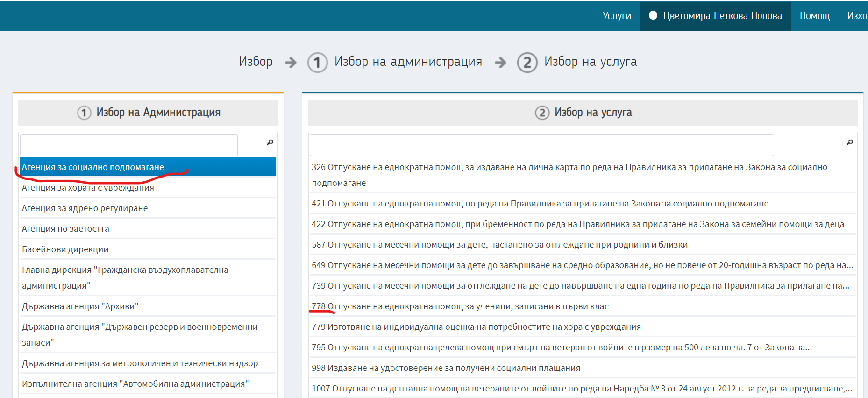Select Главна дирекция Гражданска въздухоплавателна администрация

(x=148, y=277)
